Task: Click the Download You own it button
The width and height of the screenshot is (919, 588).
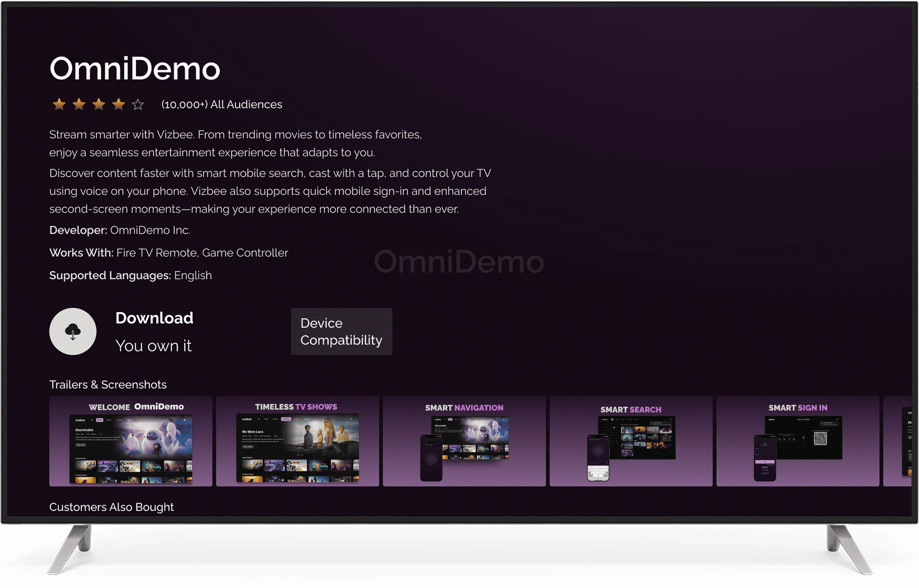Action: (x=154, y=331)
